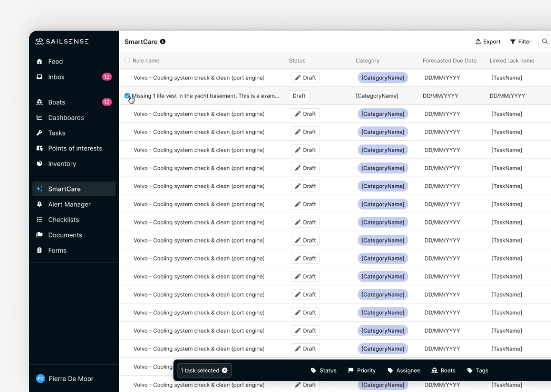Open the Assignee bulk action
The image size is (551, 392).
[404, 370]
